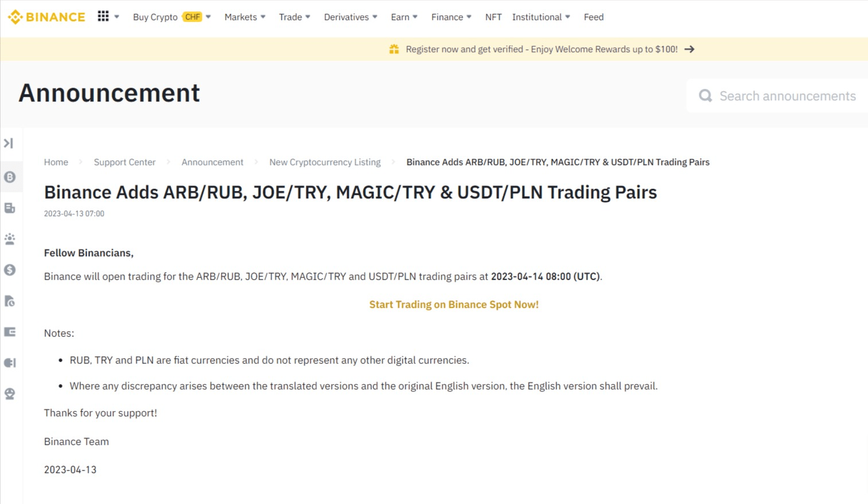This screenshot has width=868, height=504.
Task: Open the Derivatives dropdown menu
Action: click(351, 17)
